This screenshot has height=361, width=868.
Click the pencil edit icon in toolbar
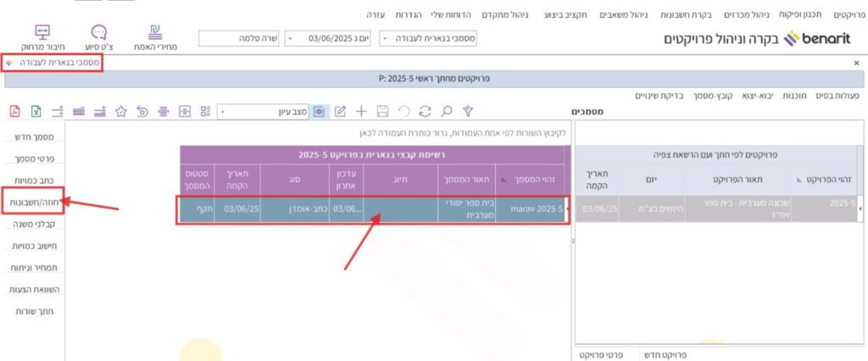(341, 111)
